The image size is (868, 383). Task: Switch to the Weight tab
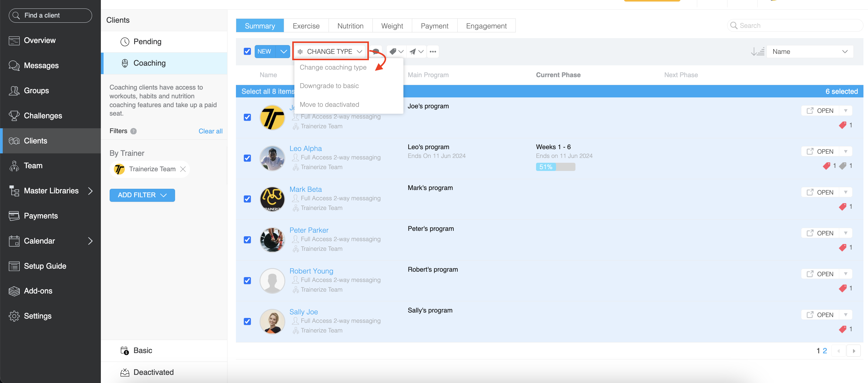coord(392,26)
